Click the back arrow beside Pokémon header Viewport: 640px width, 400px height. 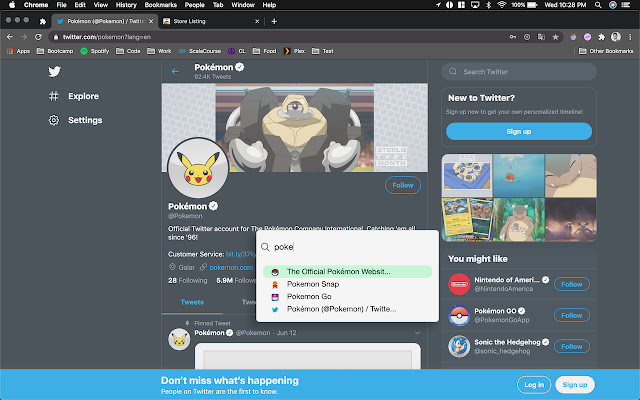click(x=176, y=71)
